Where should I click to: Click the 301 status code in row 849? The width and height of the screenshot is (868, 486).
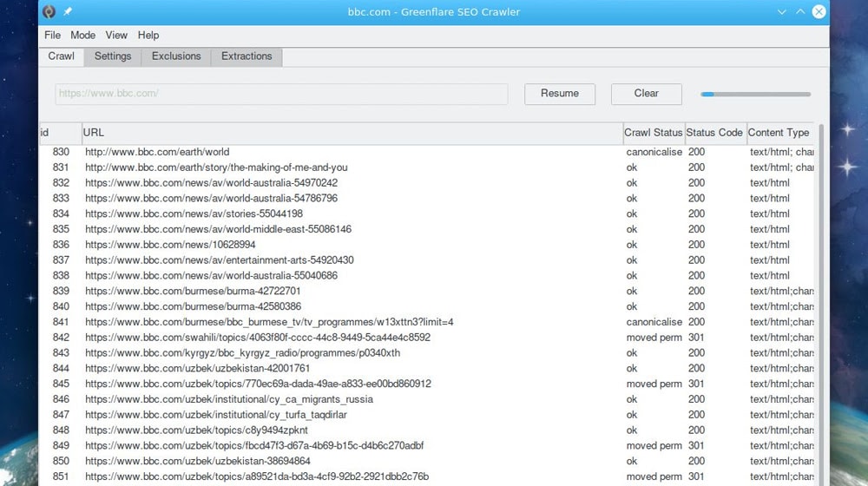696,446
